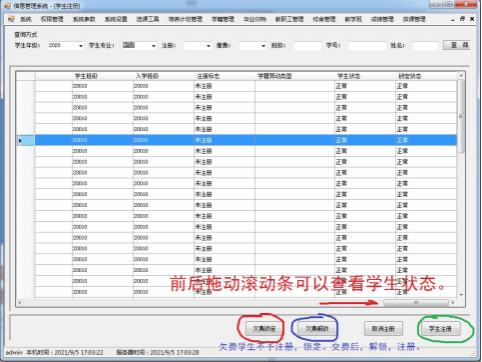Sort by the 学生状态 column header
This screenshot has height=362, width=482.
(x=365, y=76)
